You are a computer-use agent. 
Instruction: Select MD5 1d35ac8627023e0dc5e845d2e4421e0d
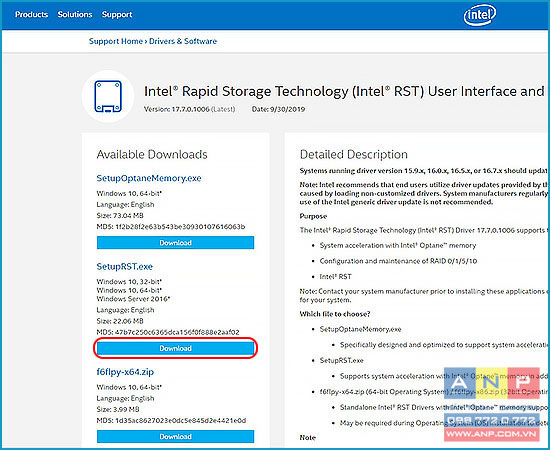(171, 420)
